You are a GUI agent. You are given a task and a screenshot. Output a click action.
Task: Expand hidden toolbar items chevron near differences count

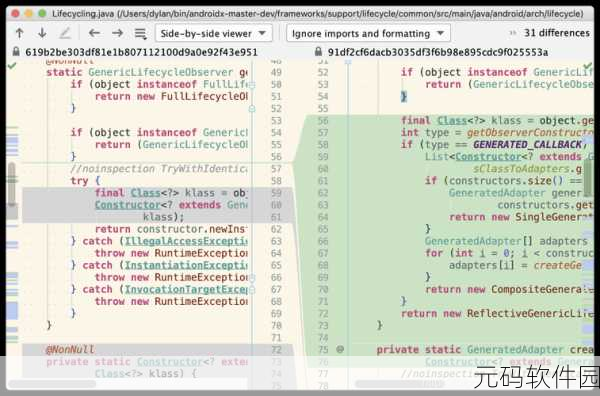point(513,33)
